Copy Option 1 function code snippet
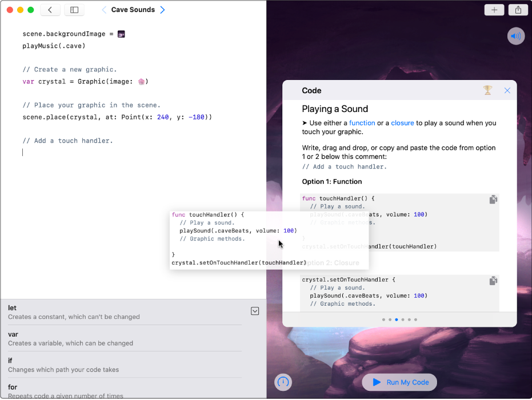532x400 pixels. [x=493, y=199]
